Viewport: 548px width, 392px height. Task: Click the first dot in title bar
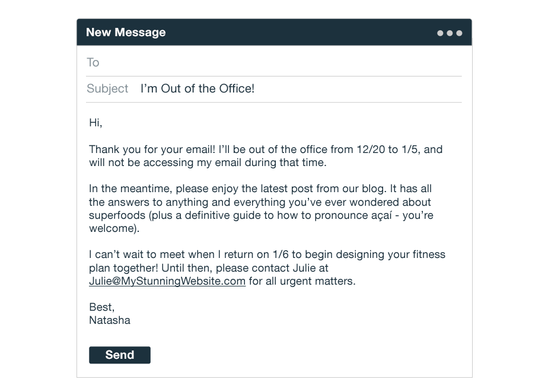[440, 33]
